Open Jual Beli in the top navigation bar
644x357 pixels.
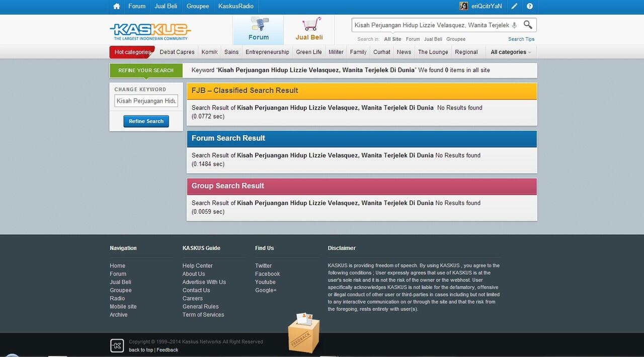pyautogui.click(x=166, y=7)
